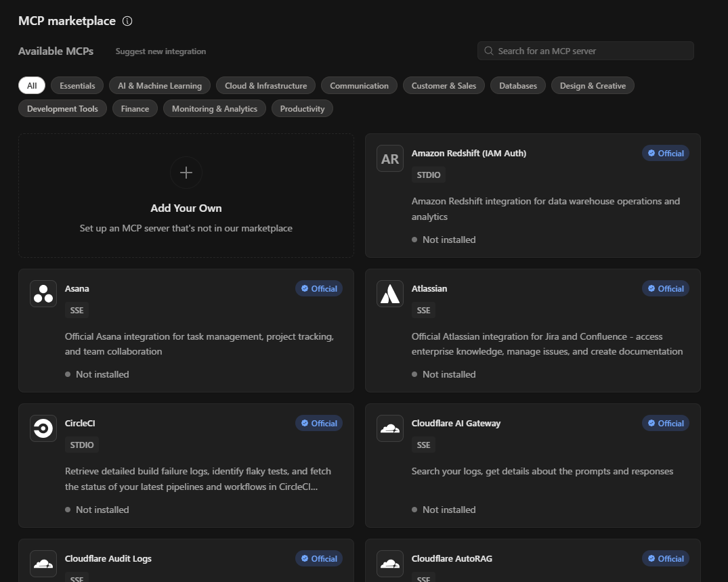Filter by Databases category

click(518, 86)
